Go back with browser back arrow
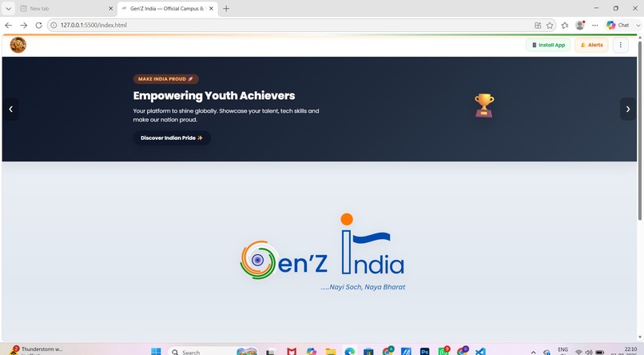Image resolution: width=644 pixels, height=355 pixels. (9, 25)
